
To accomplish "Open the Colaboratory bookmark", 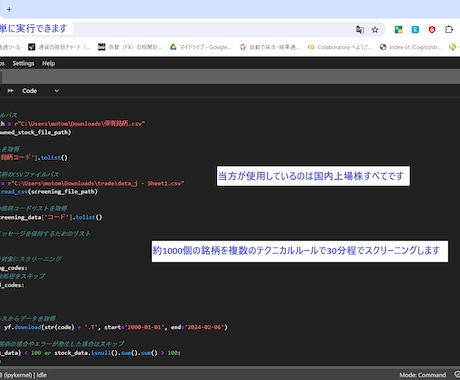I will click(x=340, y=47).
